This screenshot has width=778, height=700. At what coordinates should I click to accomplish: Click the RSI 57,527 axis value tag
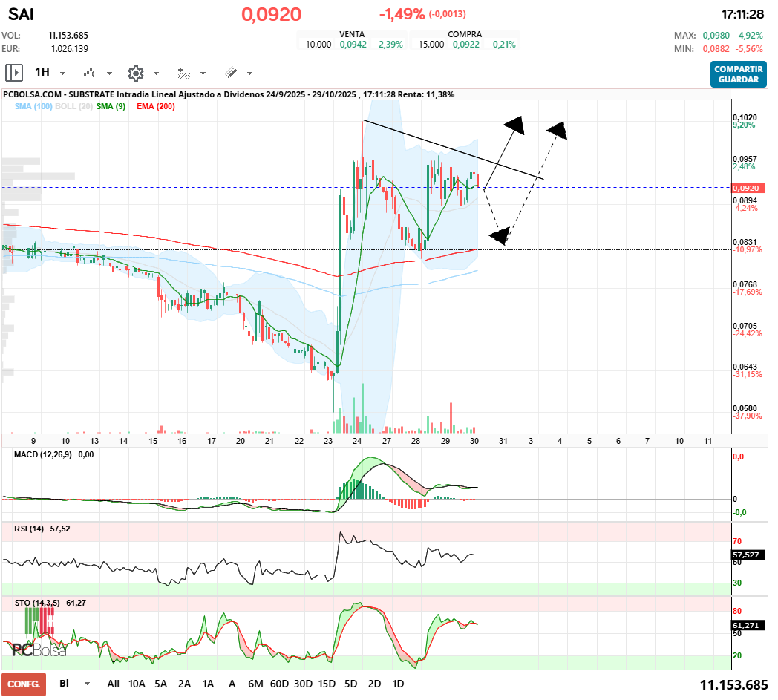coord(748,555)
